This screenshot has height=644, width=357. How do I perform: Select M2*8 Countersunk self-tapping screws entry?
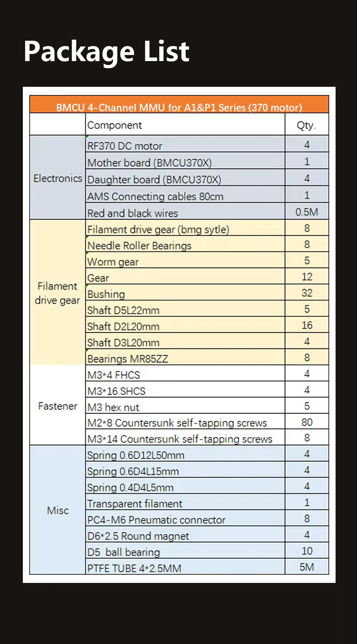tap(177, 423)
